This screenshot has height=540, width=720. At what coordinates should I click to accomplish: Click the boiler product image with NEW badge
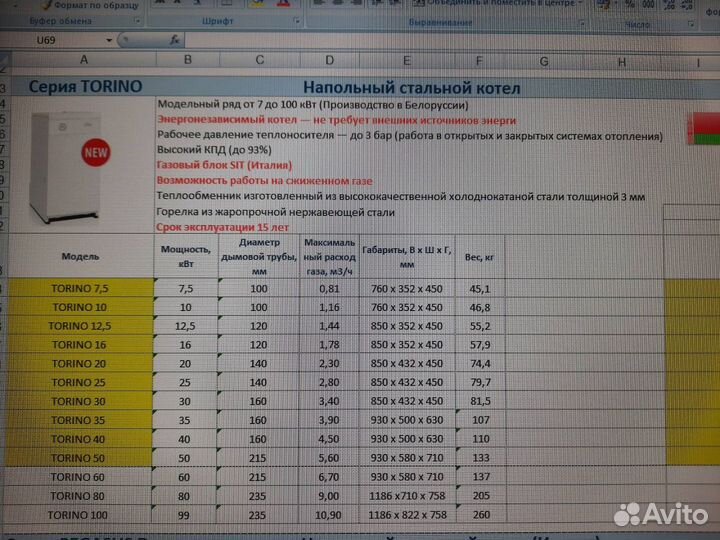[69, 168]
